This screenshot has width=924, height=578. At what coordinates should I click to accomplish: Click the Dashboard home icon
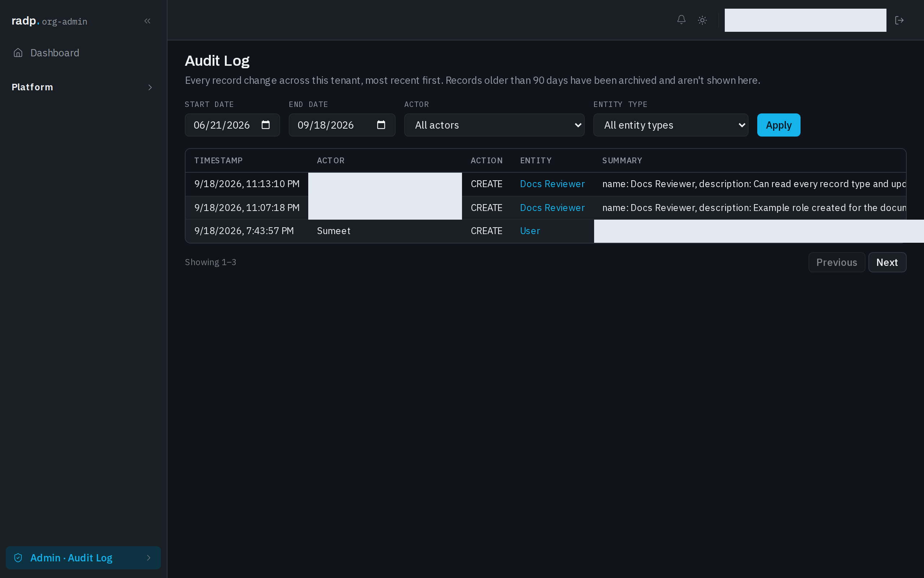[18, 53]
